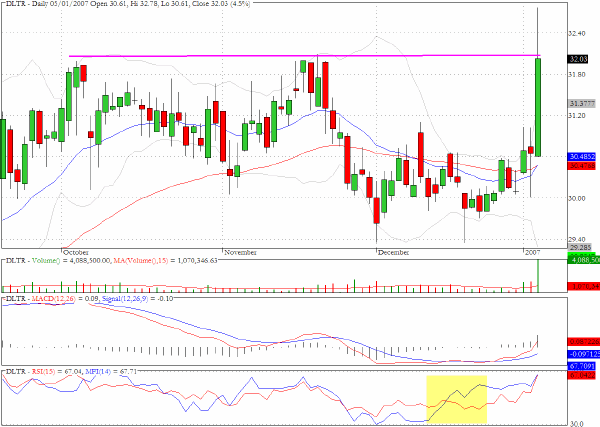Click the red 1,070,34 volume MA tag

click(x=584, y=286)
